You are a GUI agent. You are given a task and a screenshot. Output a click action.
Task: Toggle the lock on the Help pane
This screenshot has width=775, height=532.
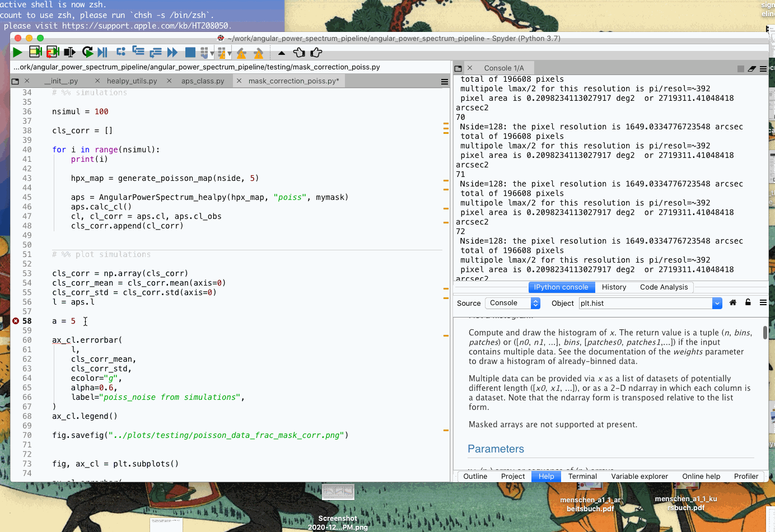pos(748,302)
